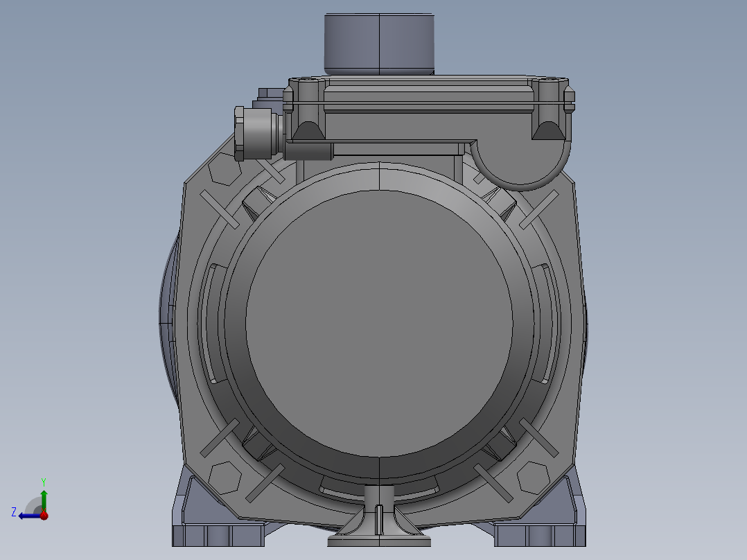747x560 pixels.
Task: Select the terminal box cover lid
Action: [x=428, y=88]
